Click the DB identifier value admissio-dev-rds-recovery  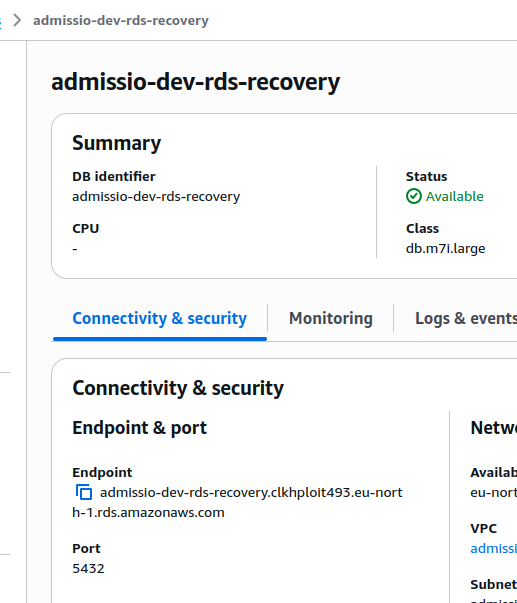(x=156, y=197)
